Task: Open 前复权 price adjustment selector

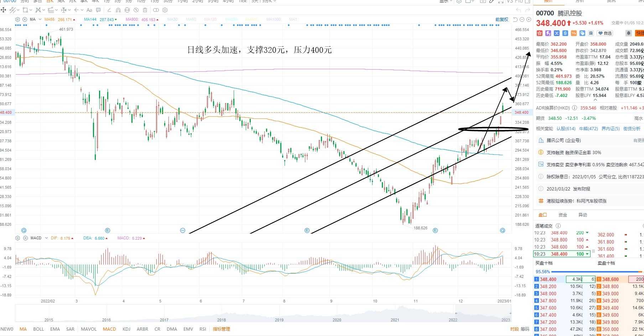Action: coord(502,20)
